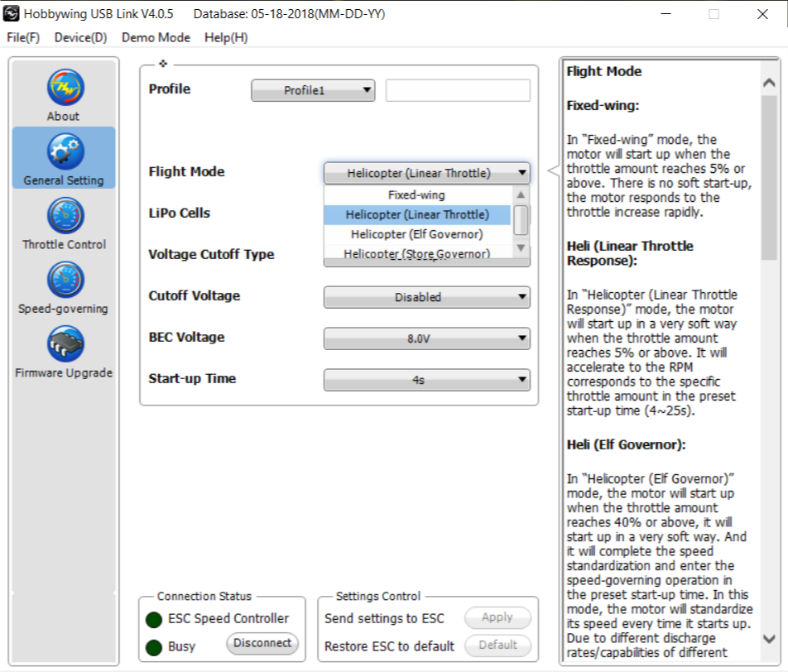Open the BEC Voltage 8.0V dropdown
The width and height of the screenshot is (788, 672).
pos(427,338)
